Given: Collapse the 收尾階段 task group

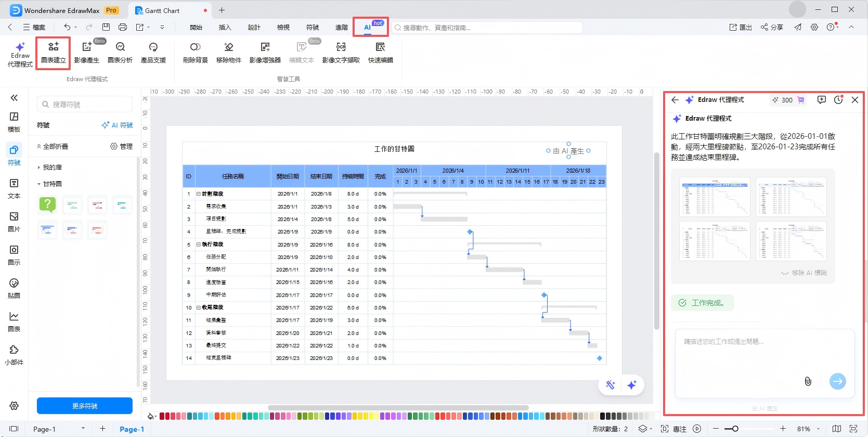Looking at the screenshot, I should coord(198,307).
